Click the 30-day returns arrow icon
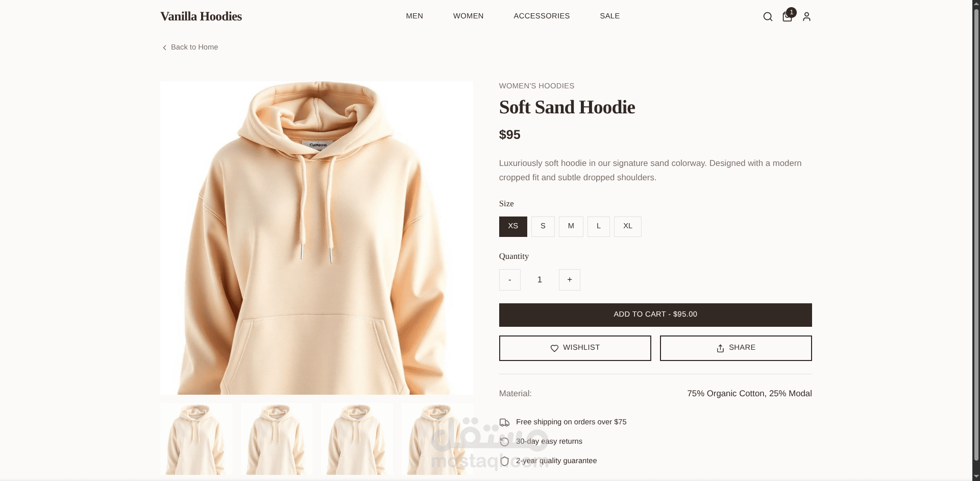980x481 pixels. coord(504,442)
